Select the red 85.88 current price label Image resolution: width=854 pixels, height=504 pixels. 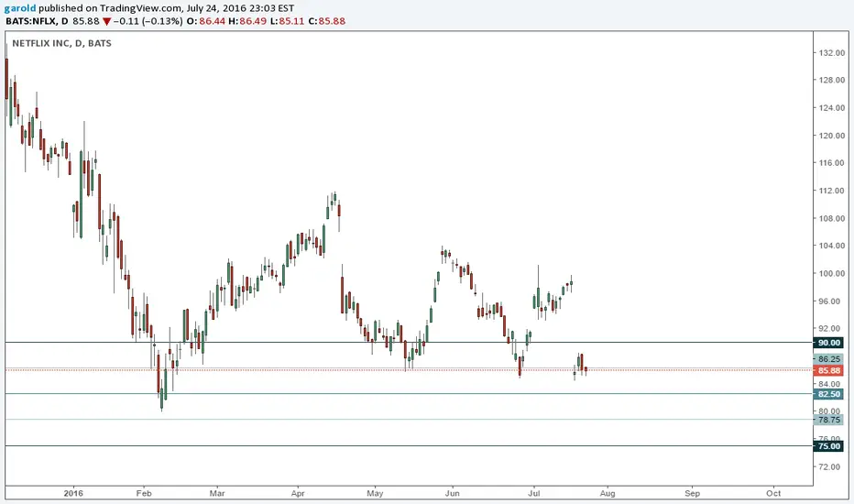coord(828,370)
